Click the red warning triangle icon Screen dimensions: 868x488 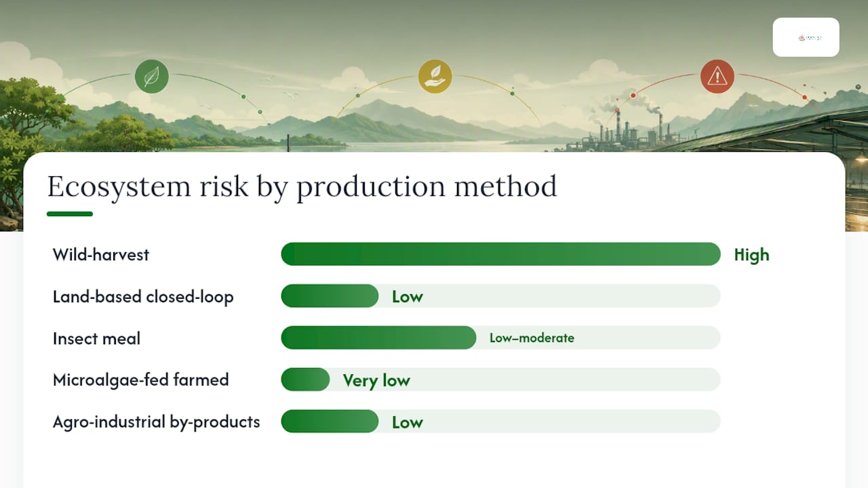717,77
